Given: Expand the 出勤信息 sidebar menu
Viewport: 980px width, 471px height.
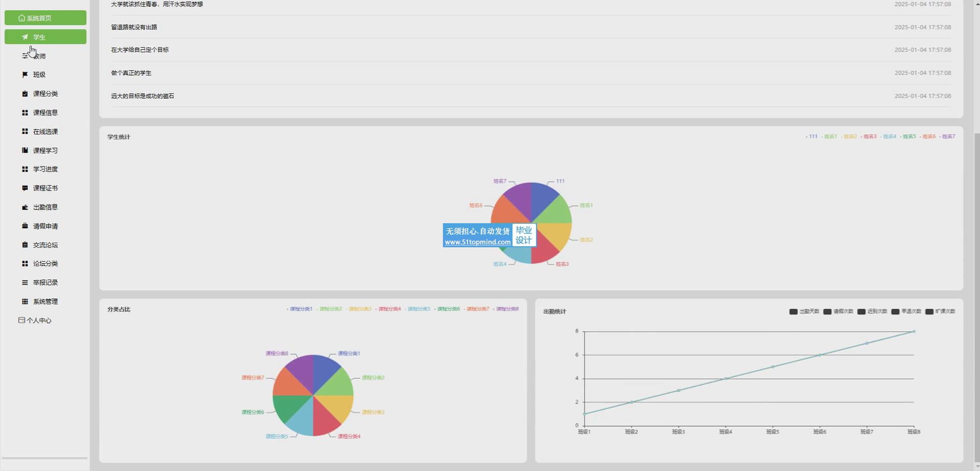Looking at the screenshot, I should [x=45, y=207].
